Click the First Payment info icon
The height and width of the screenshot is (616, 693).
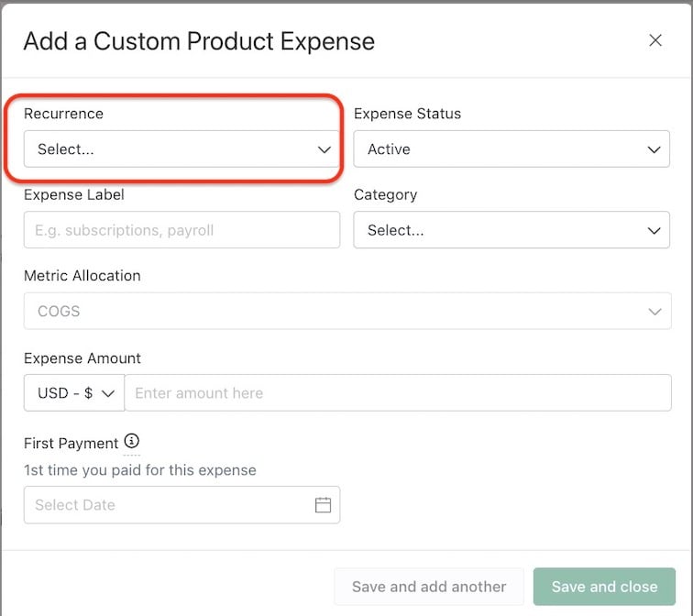tap(132, 441)
